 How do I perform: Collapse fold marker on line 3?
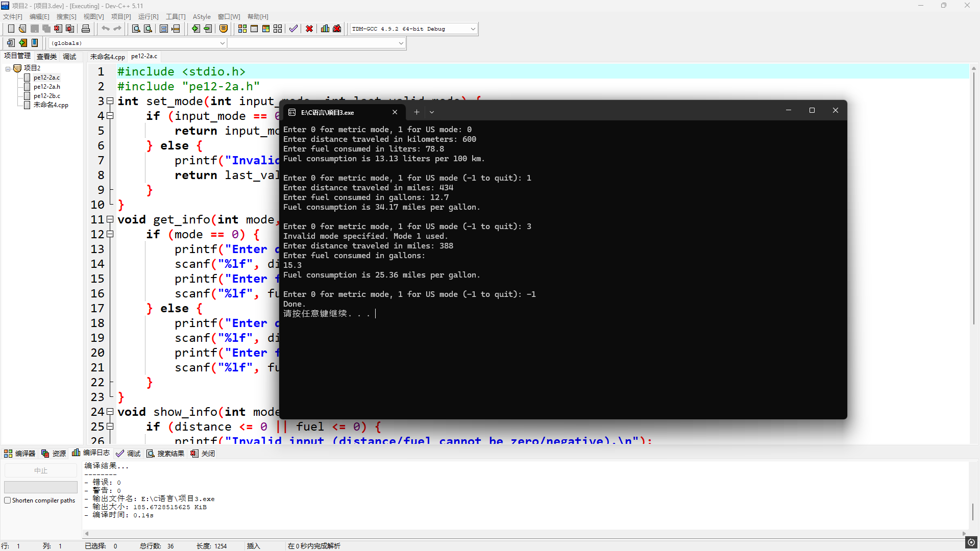(x=110, y=101)
